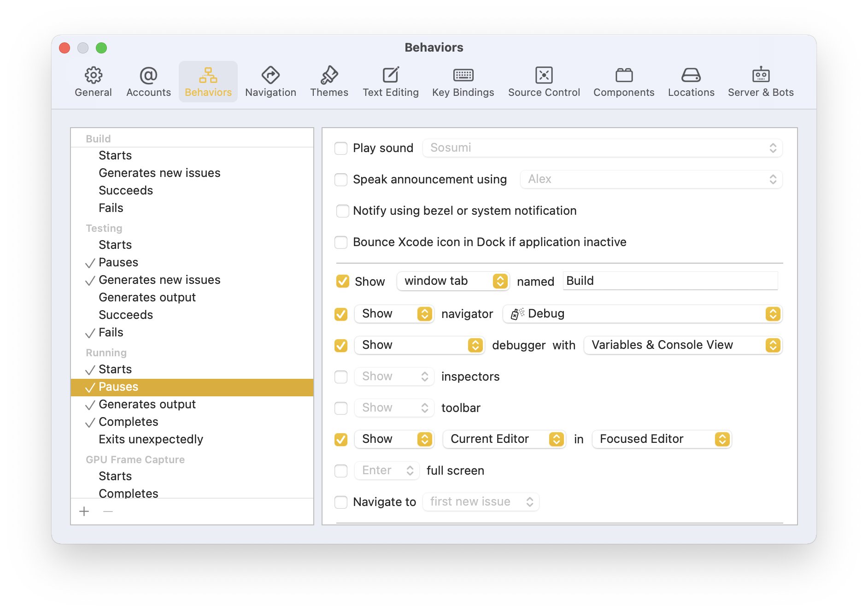
Task: Open Source Control preferences icon
Action: pyautogui.click(x=544, y=75)
